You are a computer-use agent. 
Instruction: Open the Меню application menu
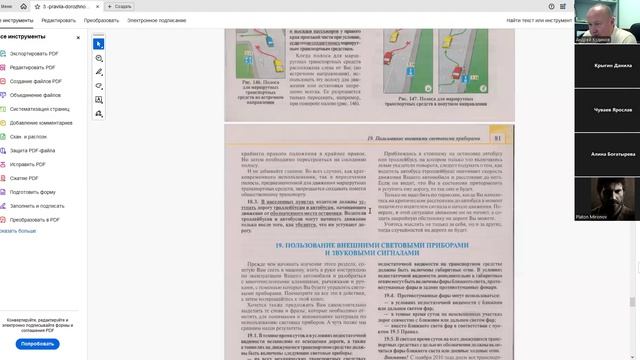[6, 6]
